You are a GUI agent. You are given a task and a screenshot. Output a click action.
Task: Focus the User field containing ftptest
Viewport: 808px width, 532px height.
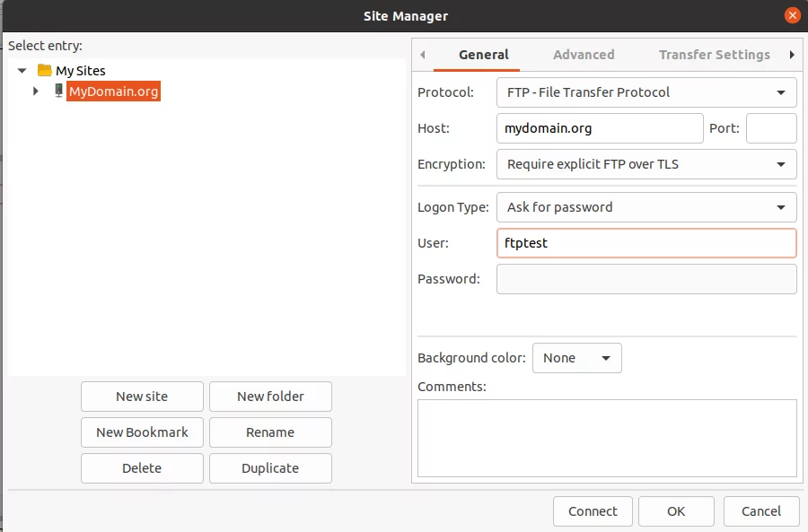click(x=646, y=243)
